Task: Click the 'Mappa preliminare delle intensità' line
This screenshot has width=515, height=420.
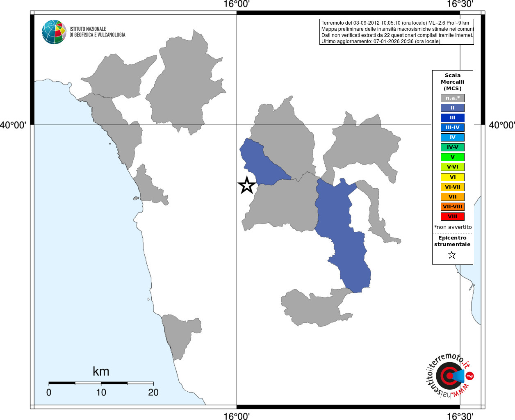Action: [x=397, y=29]
